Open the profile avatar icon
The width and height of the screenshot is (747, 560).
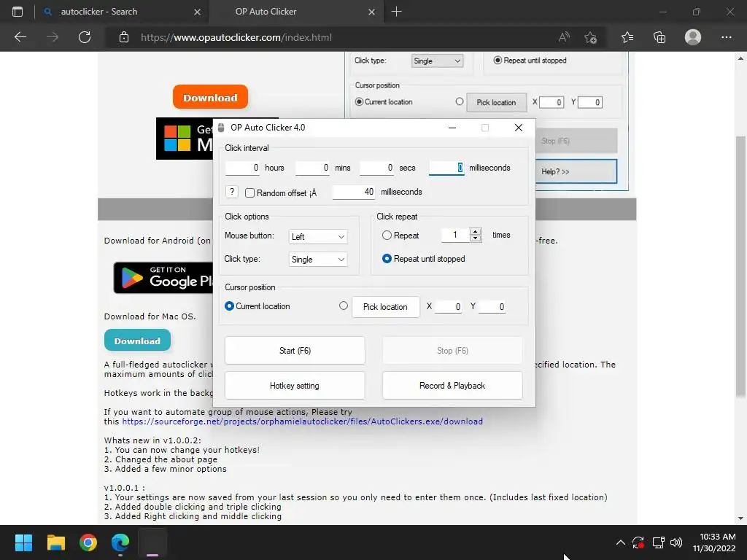pos(693,37)
